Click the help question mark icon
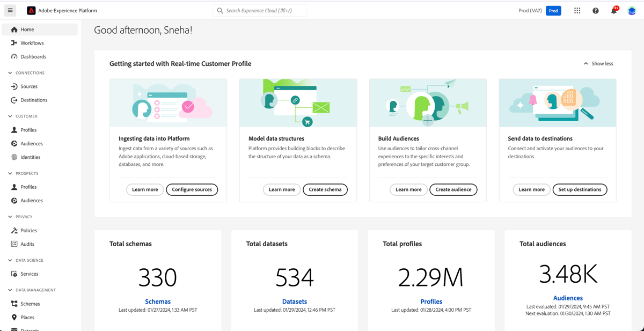This screenshot has width=644, height=331. point(595,10)
